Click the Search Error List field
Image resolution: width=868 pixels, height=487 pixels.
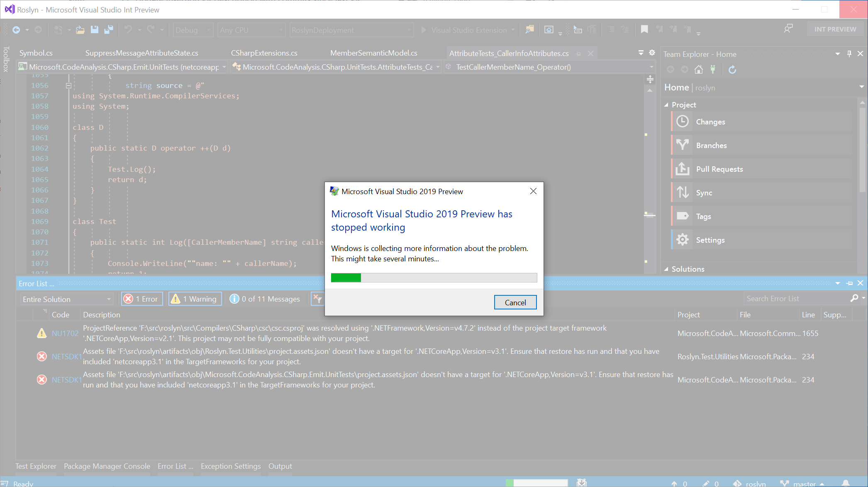[796, 299]
